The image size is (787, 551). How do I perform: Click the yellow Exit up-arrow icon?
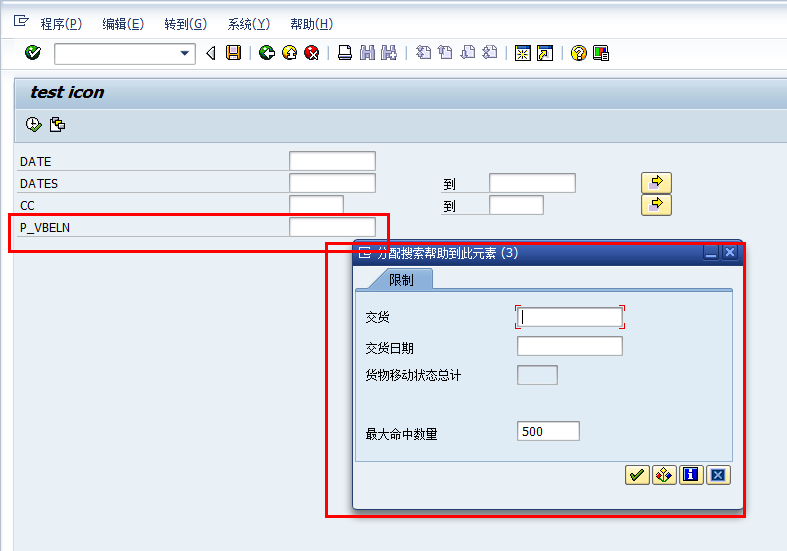[290, 52]
